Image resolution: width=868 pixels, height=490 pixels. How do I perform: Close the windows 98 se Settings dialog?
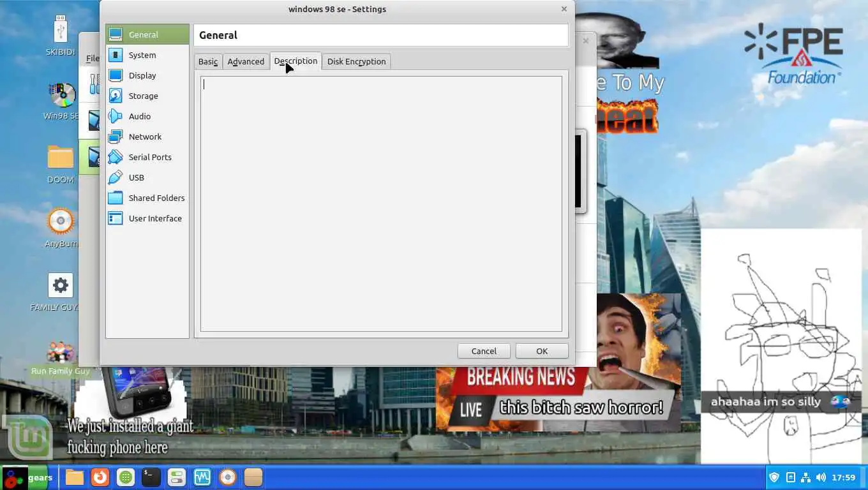pyautogui.click(x=564, y=9)
